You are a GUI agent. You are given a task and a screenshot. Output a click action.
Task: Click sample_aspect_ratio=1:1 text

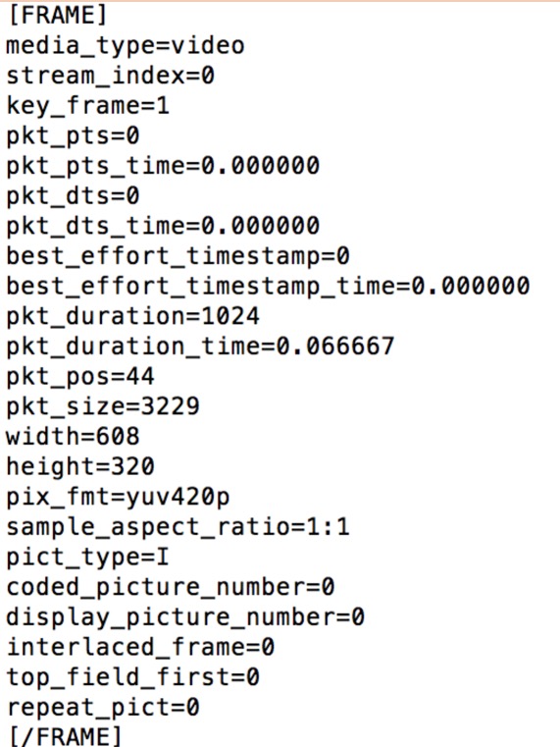tap(178, 526)
